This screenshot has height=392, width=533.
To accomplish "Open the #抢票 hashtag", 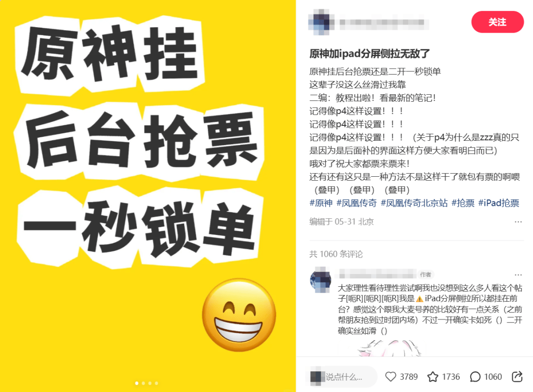I will click(x=462, y=203).
